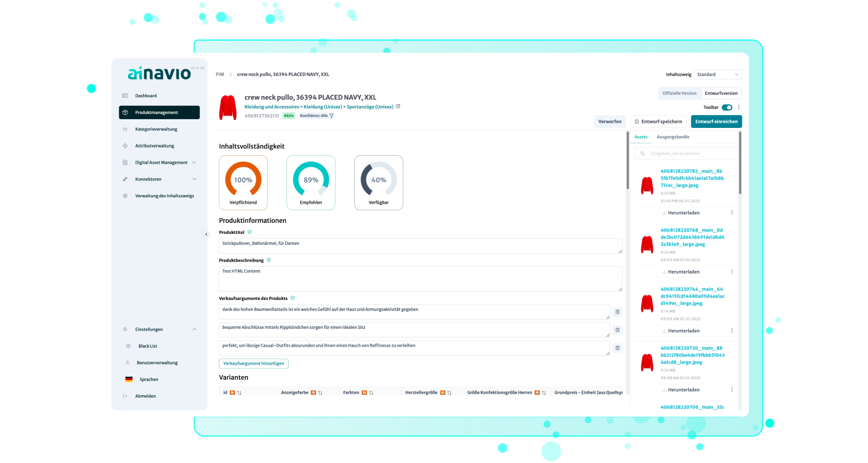The image size is (868, 463).
Task: Delete the 'dank des hohen Baumwollanteils' sales argument
Action: (617, 312)
